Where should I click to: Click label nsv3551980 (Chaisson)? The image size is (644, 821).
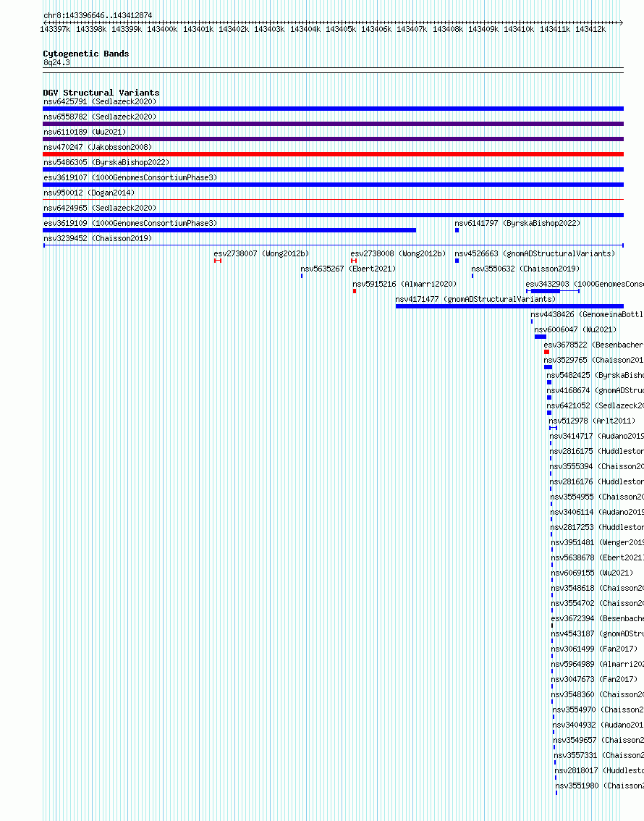600,785
